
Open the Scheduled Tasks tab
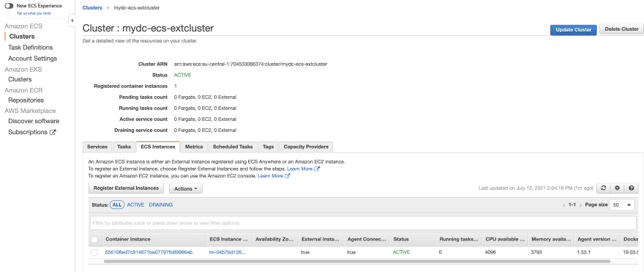233,147
